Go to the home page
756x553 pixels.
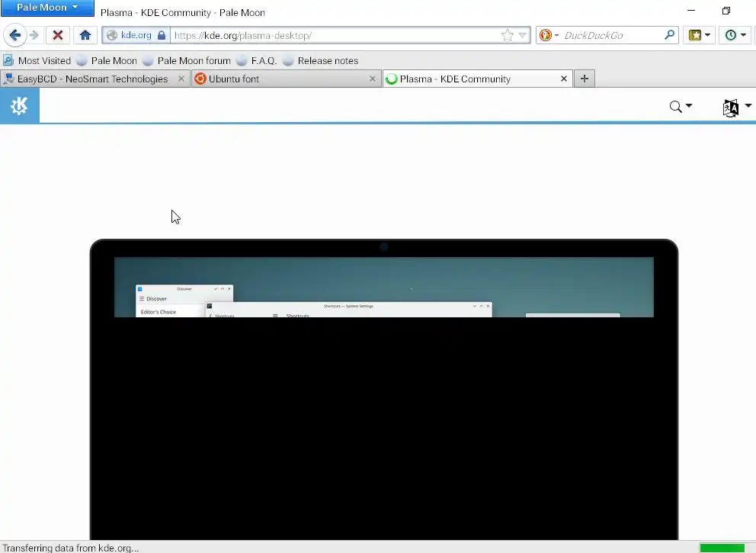click(85, 35)
